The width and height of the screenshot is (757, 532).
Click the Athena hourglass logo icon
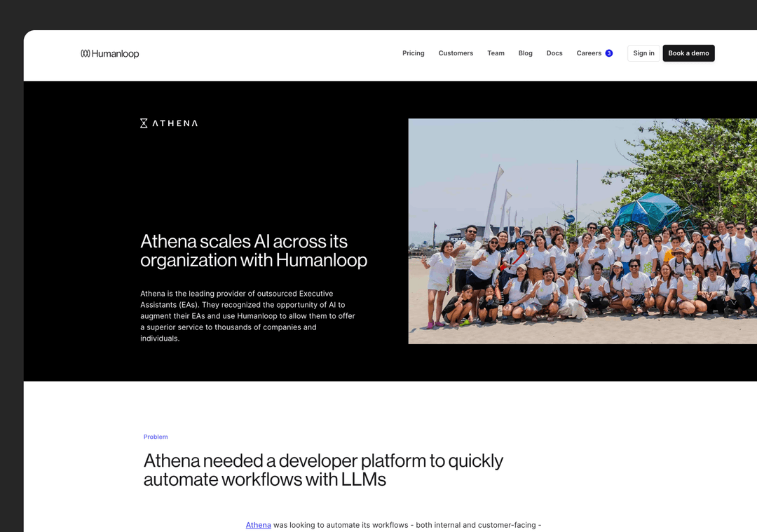(x=144, y=123)
